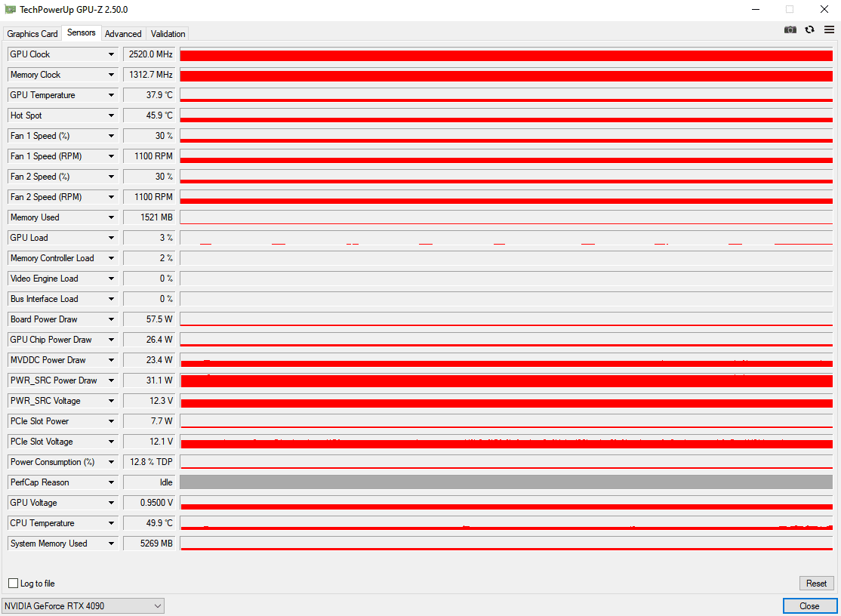
Task: Open the GPU Load sensor dropdown
Action: 111,238
